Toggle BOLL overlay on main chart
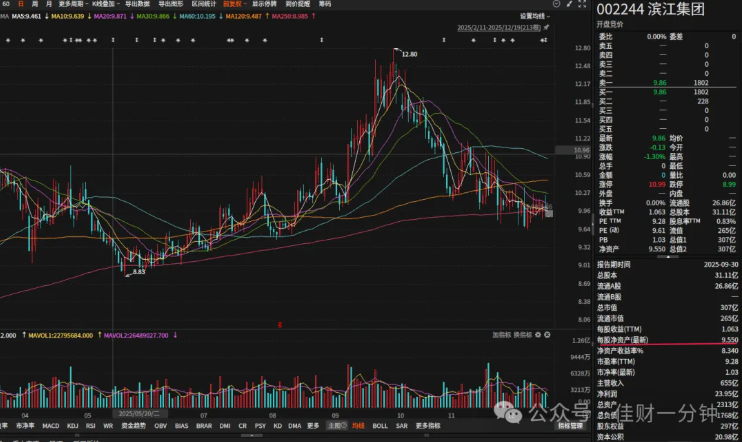This screenshot has width=742, height=442. pyautogui.click(x=380, y=425)
